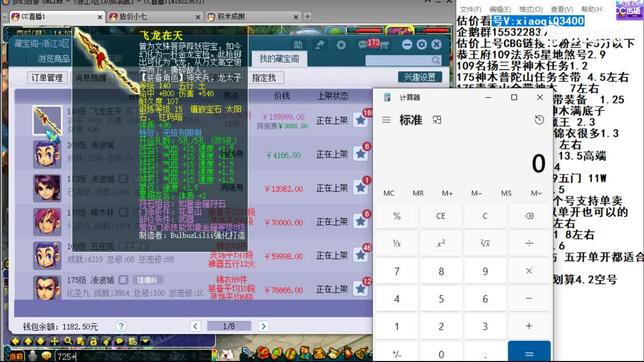Click calculator divide button
The image size is (644, 362).
[x=529, y=243]
